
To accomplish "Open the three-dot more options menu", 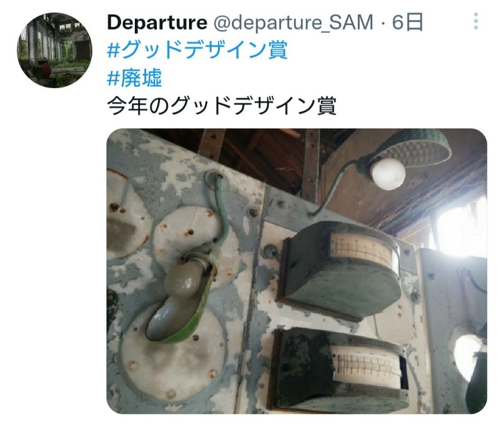I will [x=476, y=21].
